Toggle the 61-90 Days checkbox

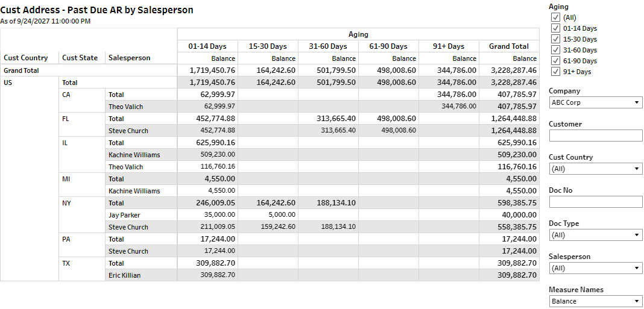pos(555,61)
